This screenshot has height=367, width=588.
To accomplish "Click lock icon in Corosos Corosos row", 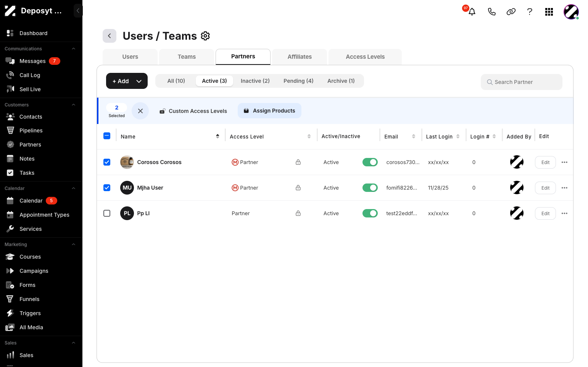I will [x=298, y=162].
